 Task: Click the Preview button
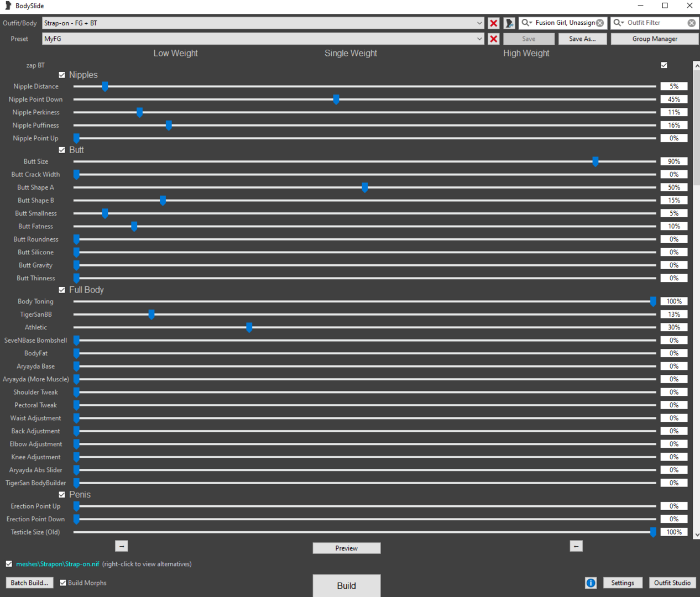tap(347, 548)
